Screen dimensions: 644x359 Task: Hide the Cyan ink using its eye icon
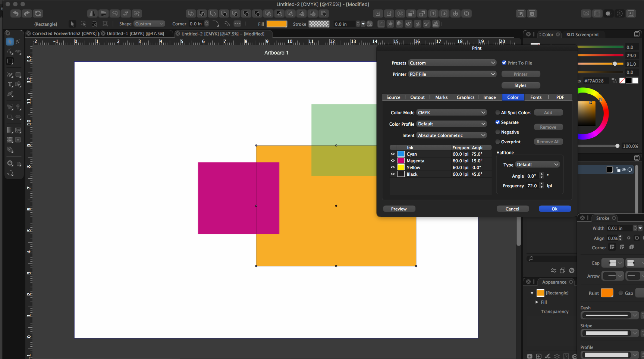[x=393, y=154]
